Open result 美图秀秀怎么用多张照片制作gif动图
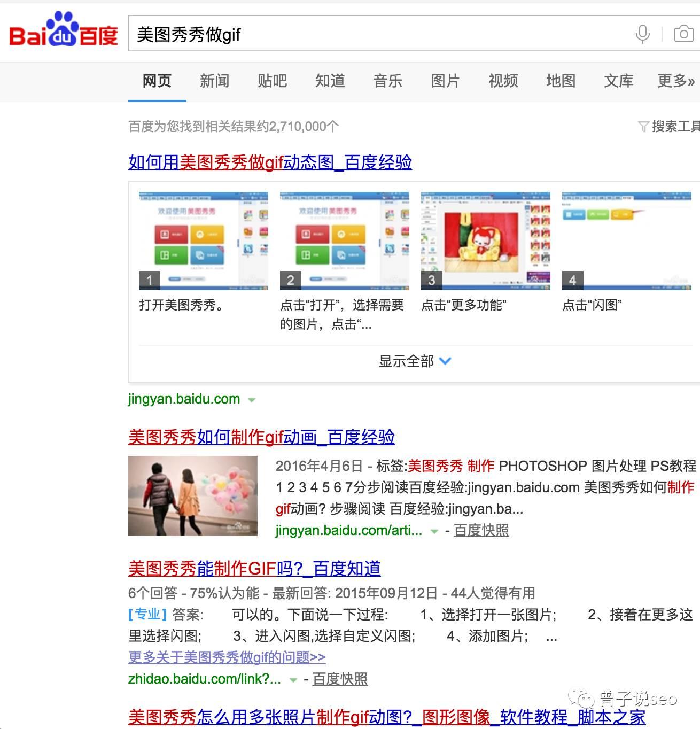 click(x=387, y=718)
